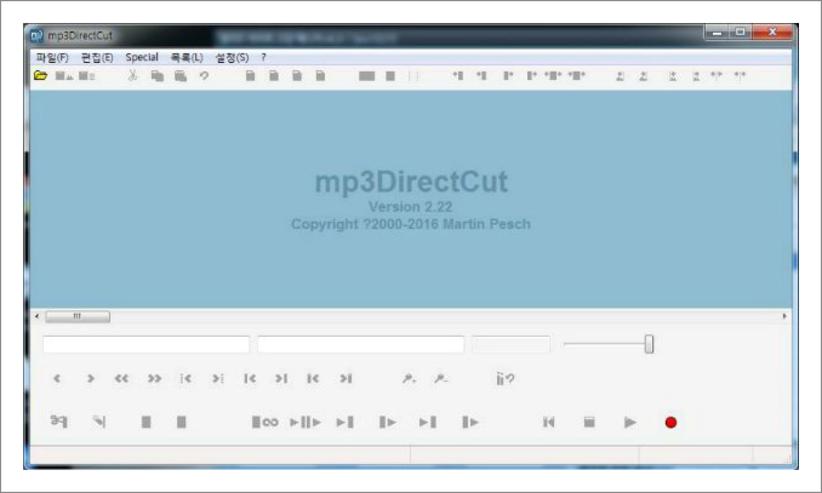Open the 목록(L) menu
Viewport: 822px width, 493px height.
pos(187,57)
